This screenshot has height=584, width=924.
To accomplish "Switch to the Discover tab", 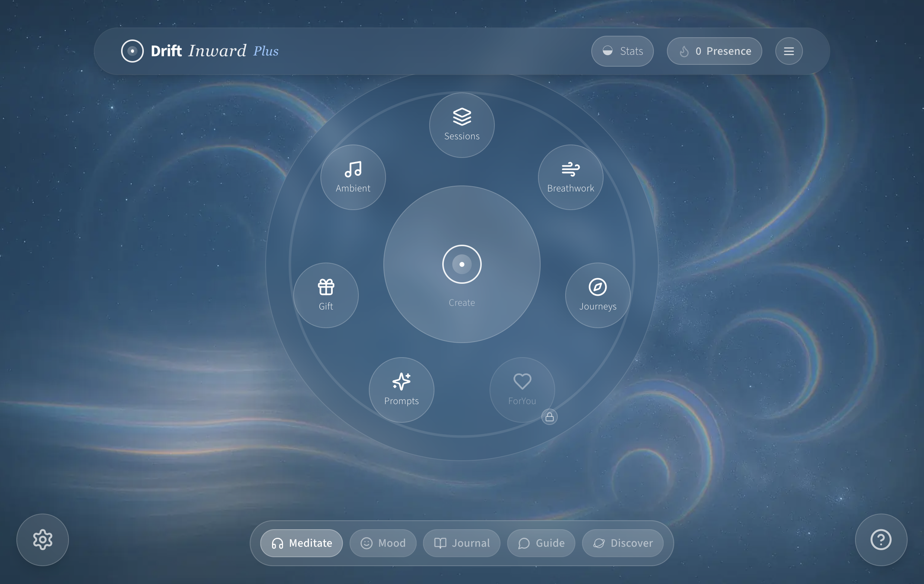I will pyautogui.click(x=622, y=543).
